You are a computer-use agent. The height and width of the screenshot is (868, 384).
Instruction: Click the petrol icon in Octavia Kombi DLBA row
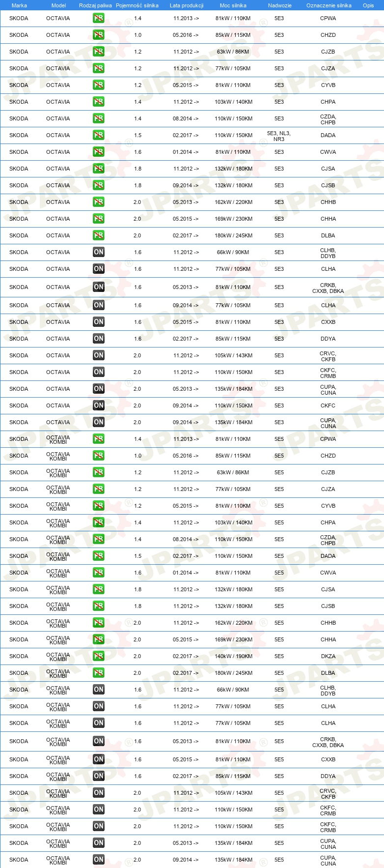pos(99,673)
